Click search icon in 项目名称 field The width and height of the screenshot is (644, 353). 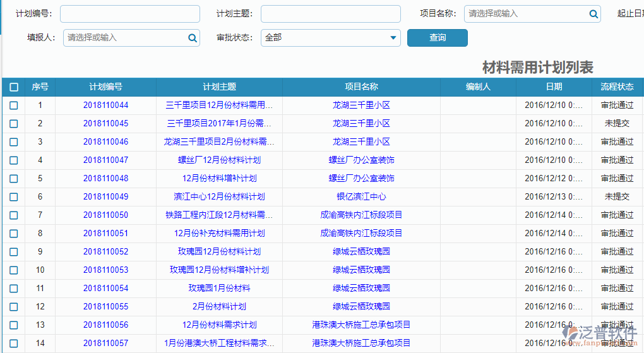click(593, 14)
